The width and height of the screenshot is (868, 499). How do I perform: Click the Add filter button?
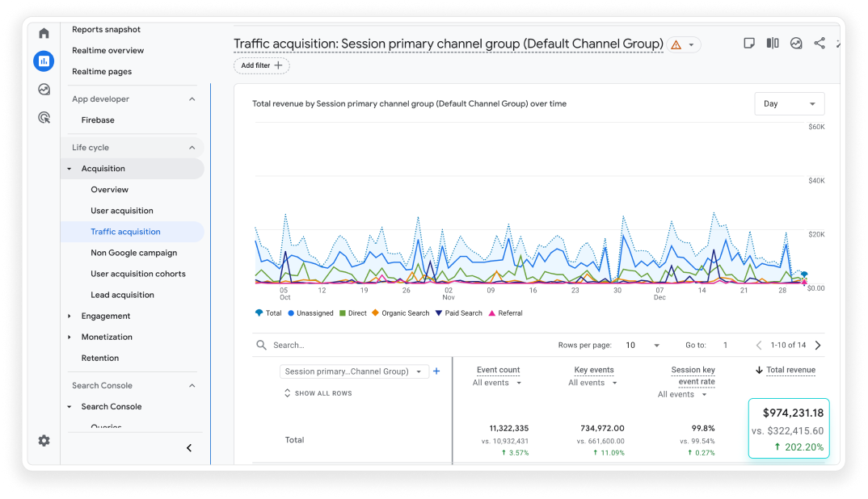coord(261,65)
